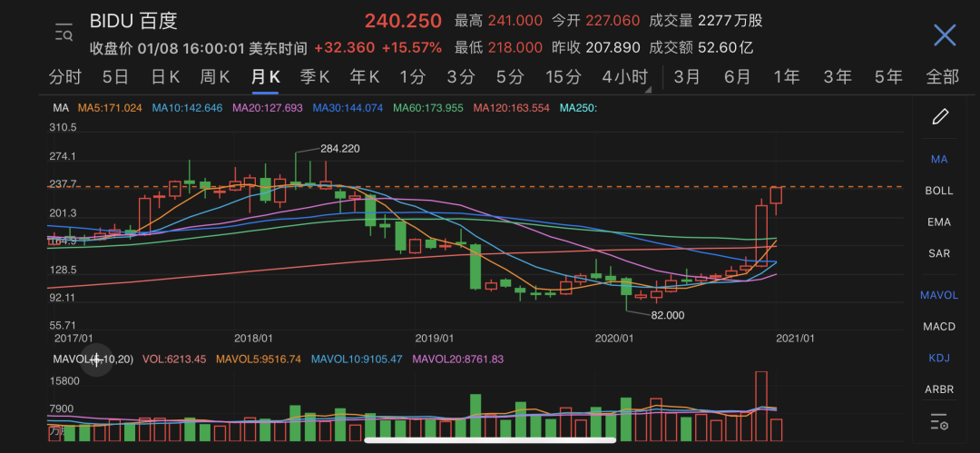Open the stock search list icon
Screen dimensions: 980x453
(x=64, y=32)
